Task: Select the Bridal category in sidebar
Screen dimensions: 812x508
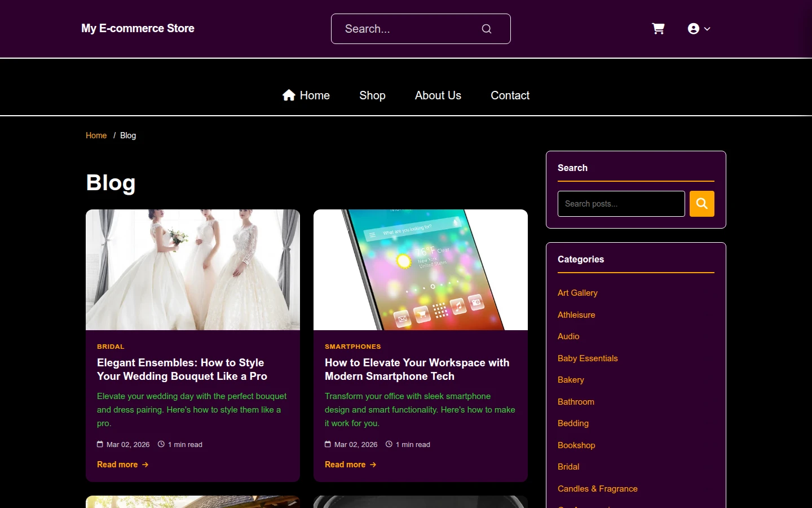Action: tap(568, 467)
